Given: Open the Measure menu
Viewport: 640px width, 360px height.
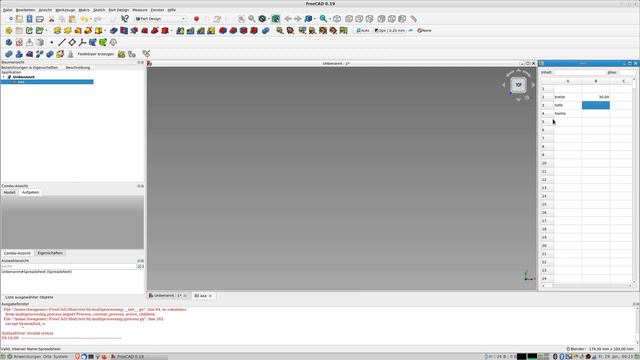Looking at the screenshot, I should click(140, 10).
